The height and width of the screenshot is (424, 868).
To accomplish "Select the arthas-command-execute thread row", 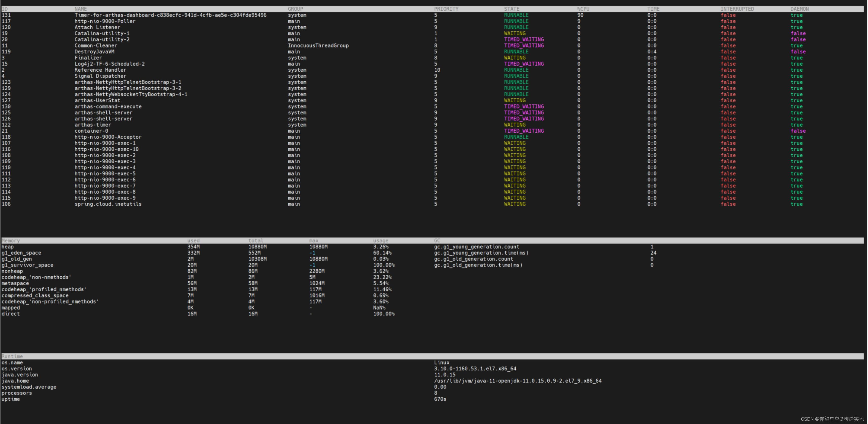I will (108, 106).
